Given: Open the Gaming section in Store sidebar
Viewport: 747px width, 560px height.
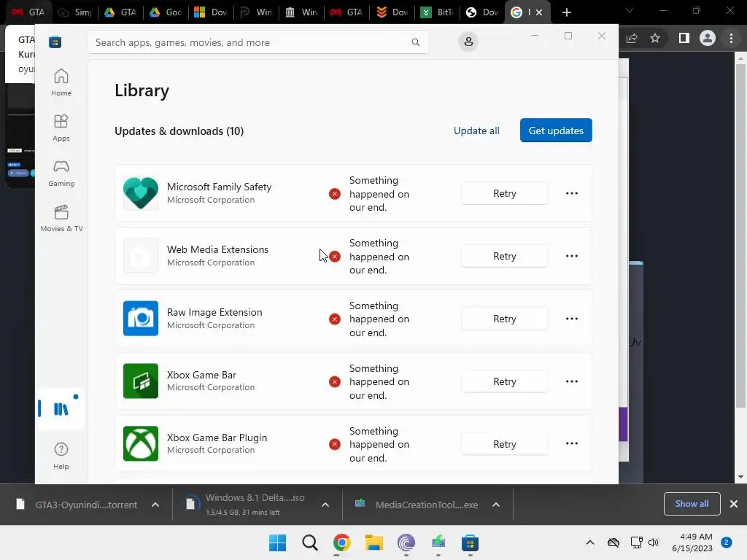Looking at the screenshot, I should click(x=61, y=173).
